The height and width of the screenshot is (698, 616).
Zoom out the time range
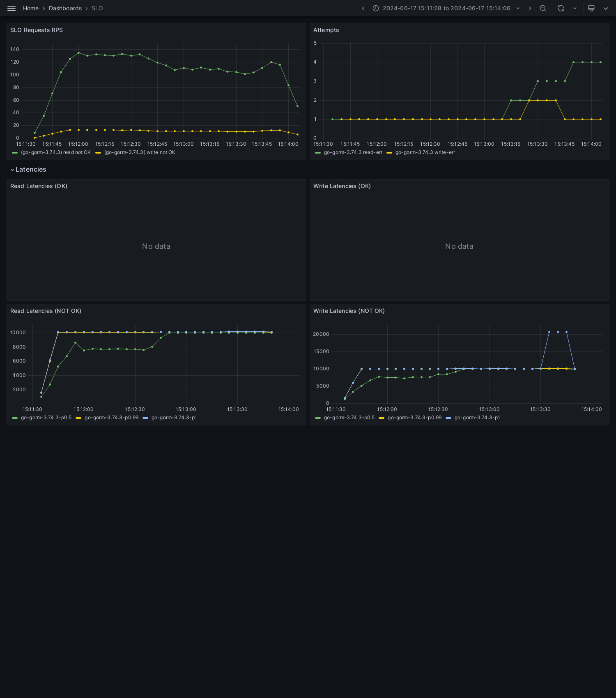tap(543, 8)
